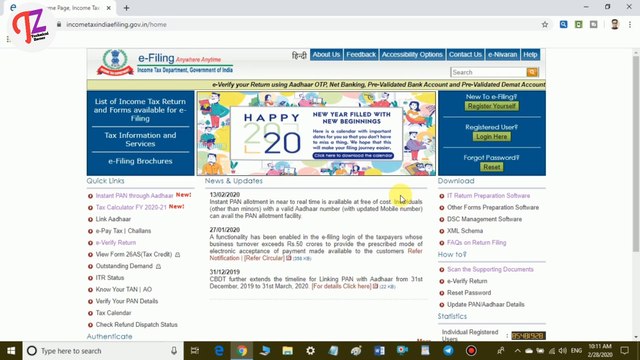
Task: Open Telegram from the taskbar
Action: [448, 351]
